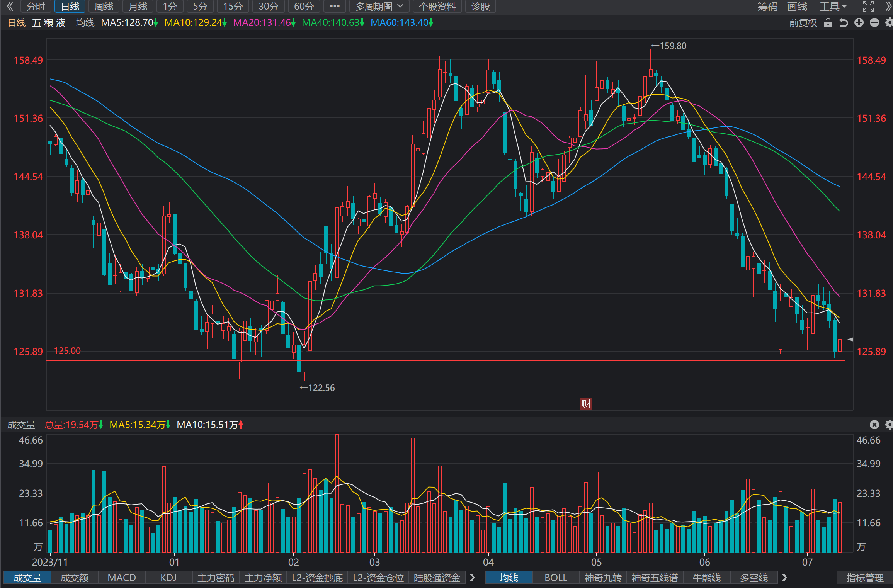
Task: Close the volume indicator panel
Action: click(874, 425)
